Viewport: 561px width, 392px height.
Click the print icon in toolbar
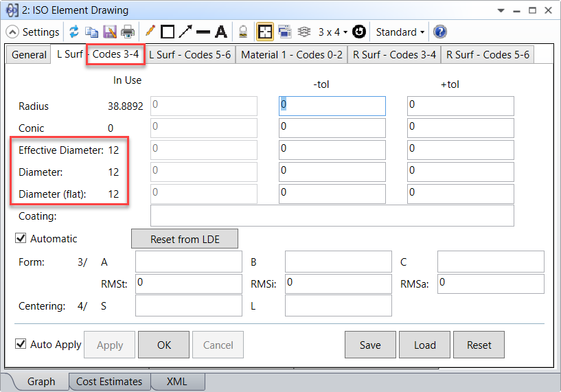pyautogui.click(x=127, y=32)
